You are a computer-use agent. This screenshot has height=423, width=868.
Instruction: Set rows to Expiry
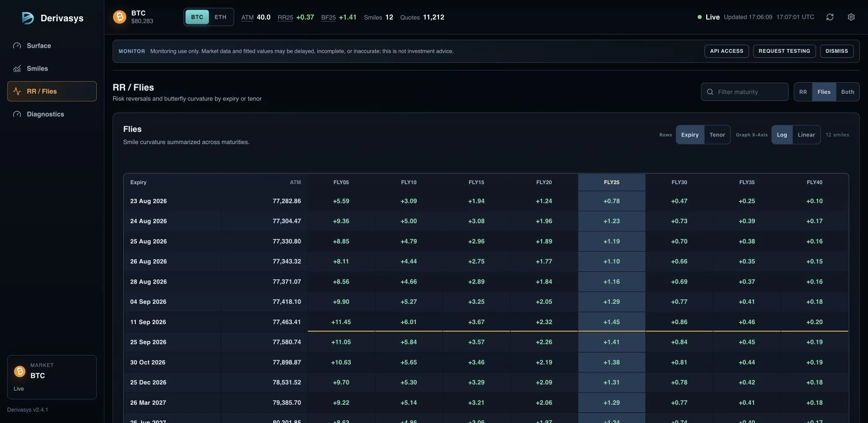690,135
